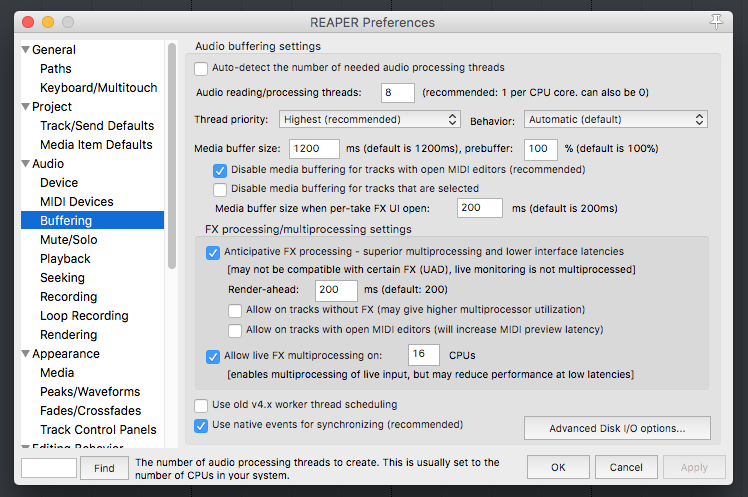Select the Project category label
Screen dimensions: 748x497
[x=52, y=107]
